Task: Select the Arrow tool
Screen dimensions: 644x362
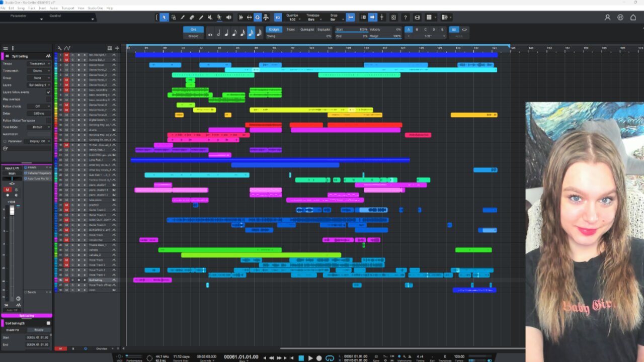Action: [164, 18]
